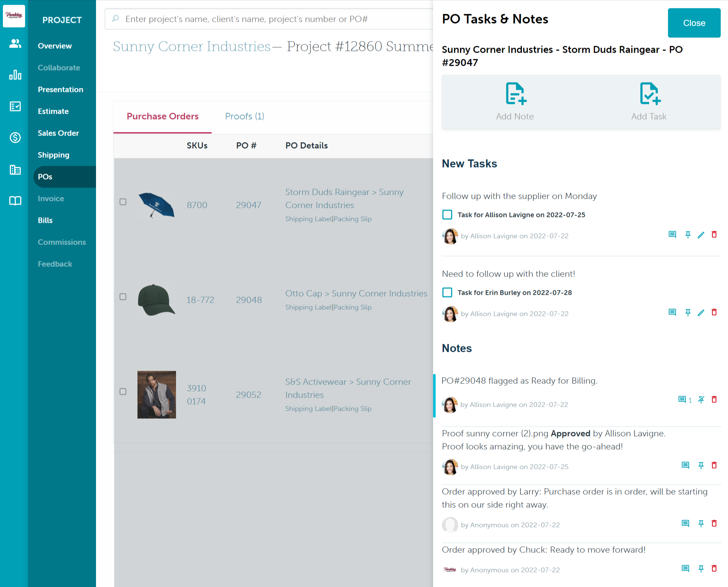Viewport: 728px width, 587px height.
Task: Switch to the Proofs (1) tab
Action: (245, 116)
